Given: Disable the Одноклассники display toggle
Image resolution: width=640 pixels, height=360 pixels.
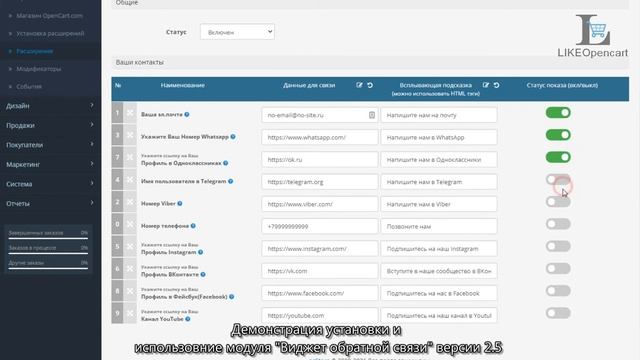Looking at the screenshot, I should [x=558, y=157].
